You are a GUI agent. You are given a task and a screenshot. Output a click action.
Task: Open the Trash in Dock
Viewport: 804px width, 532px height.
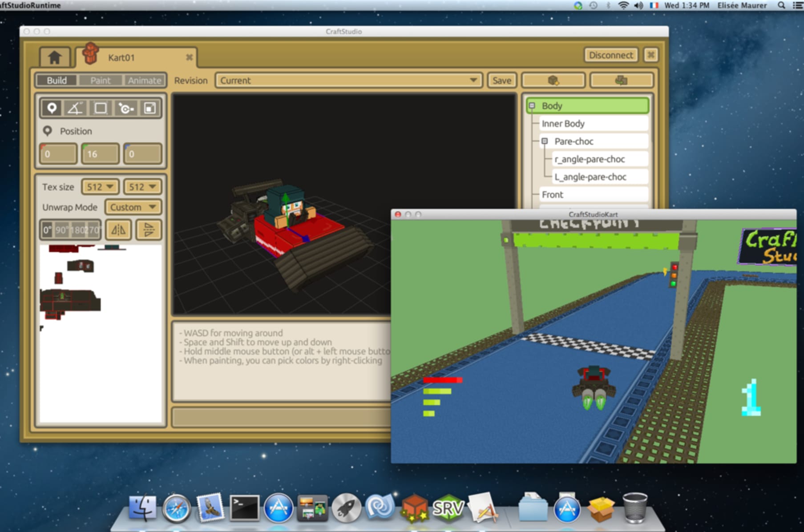(x=635, y=508)
